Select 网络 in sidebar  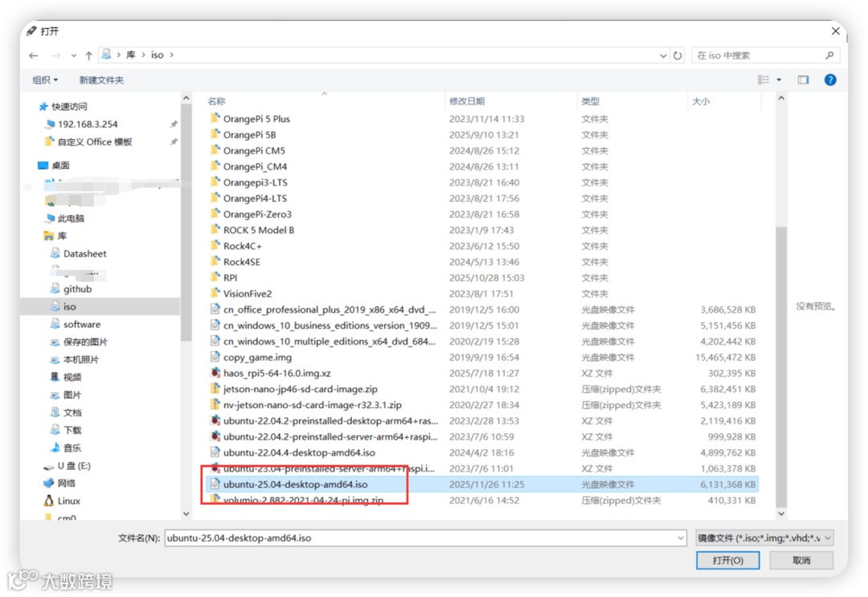66,484
